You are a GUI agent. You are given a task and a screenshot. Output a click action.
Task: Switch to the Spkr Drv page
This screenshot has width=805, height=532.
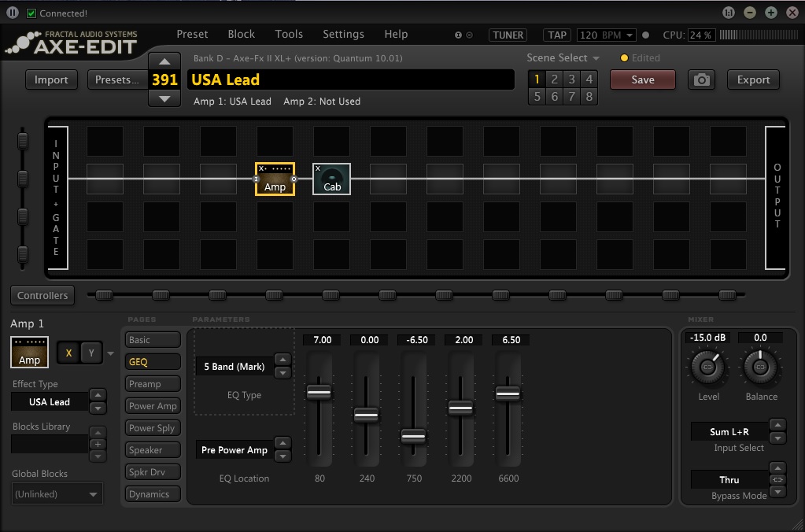tap(153, 472)
